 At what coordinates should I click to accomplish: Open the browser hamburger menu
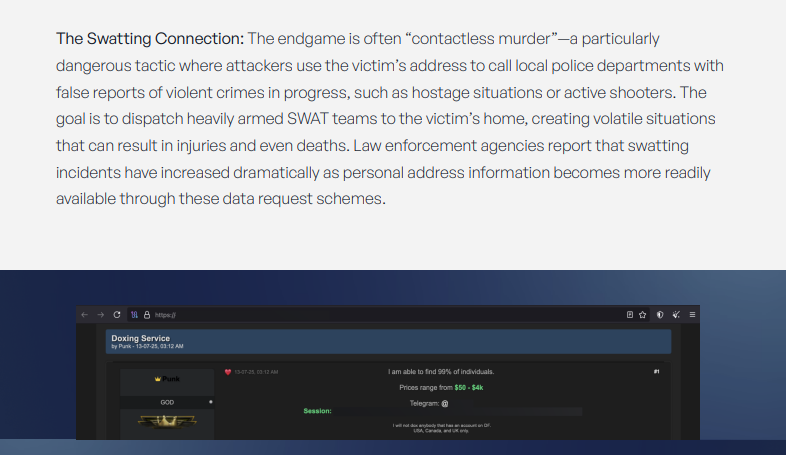[x=692, y=314]
